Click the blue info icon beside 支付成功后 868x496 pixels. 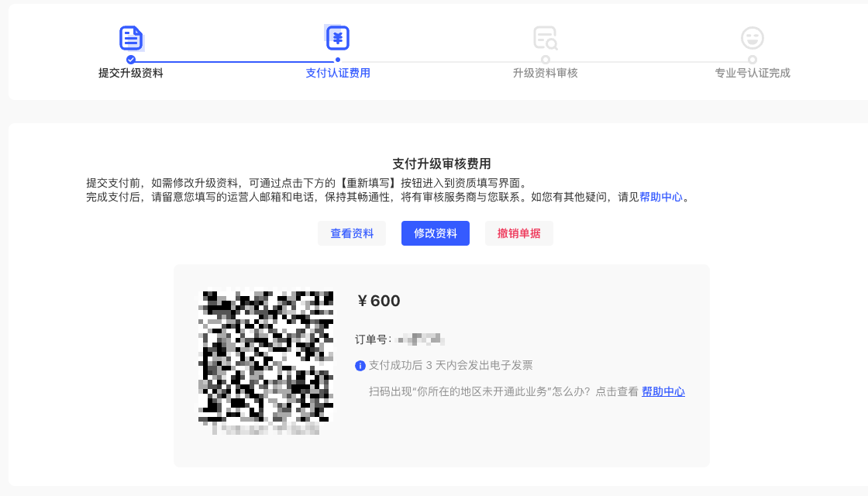360,366
